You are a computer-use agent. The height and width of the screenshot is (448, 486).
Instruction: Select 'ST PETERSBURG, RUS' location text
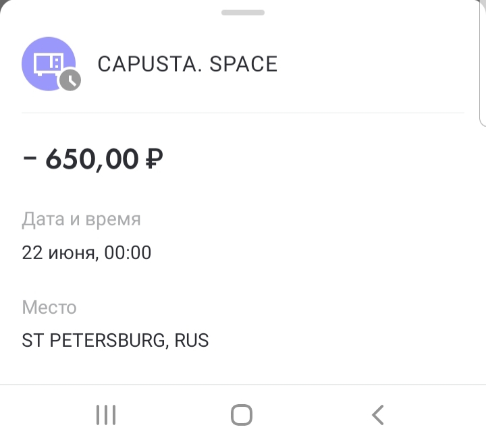[x=115, y=340]
